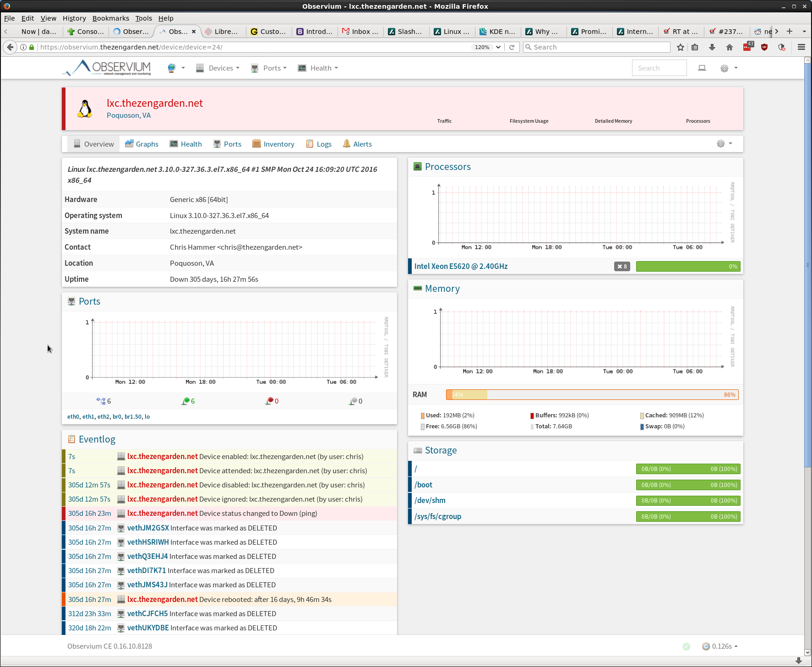Close the active Obs... browser tab
This screenshot has height=667, width=812.
(x=194, y=32)
